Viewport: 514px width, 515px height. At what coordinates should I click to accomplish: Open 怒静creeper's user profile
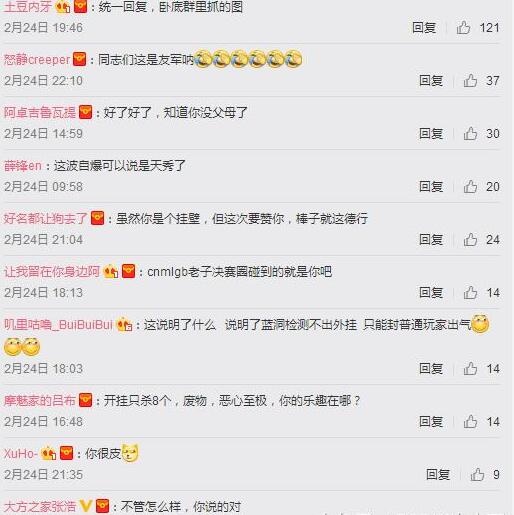point(37,59)
